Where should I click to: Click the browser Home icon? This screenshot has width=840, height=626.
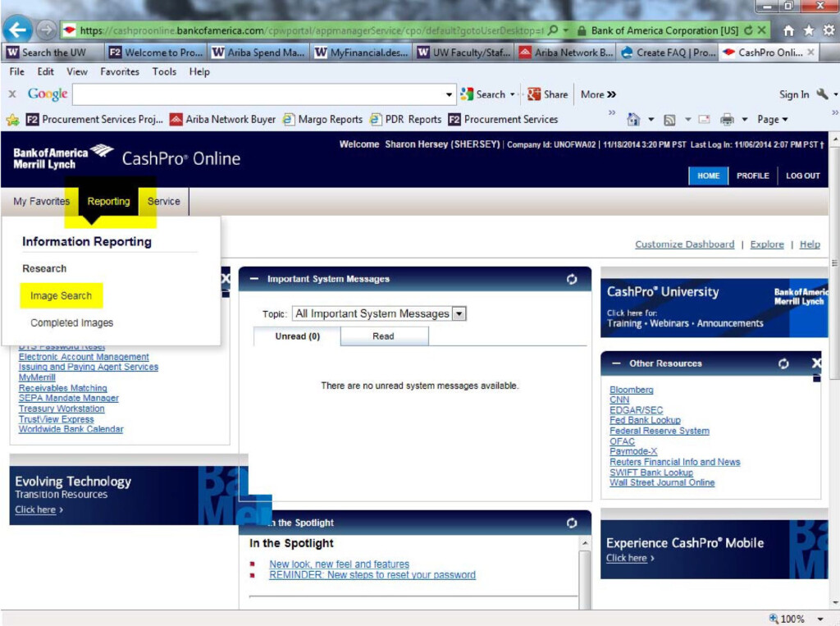point(788,30)
